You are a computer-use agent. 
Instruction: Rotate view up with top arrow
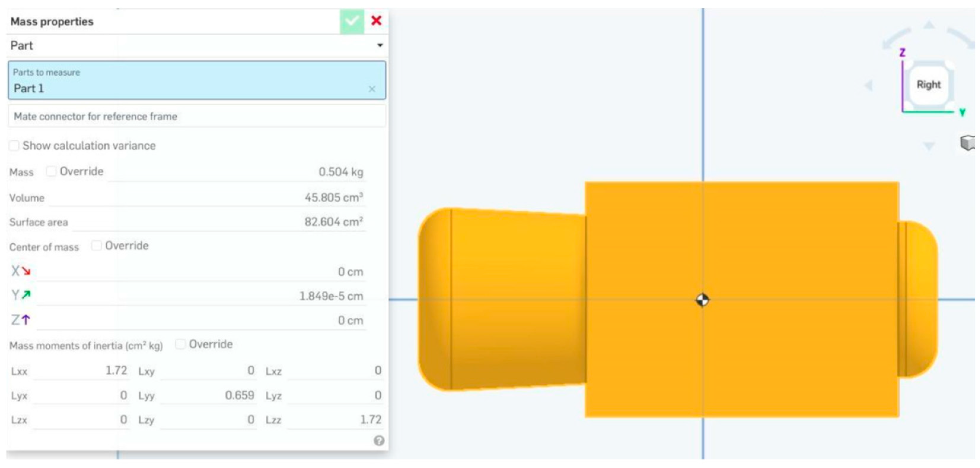(x=929, y=26)
